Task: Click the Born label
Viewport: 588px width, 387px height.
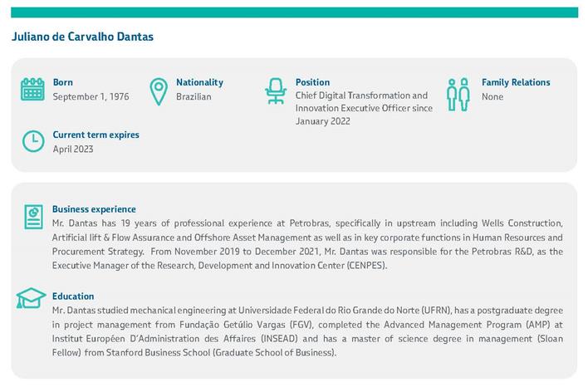Action: (63, 82)
